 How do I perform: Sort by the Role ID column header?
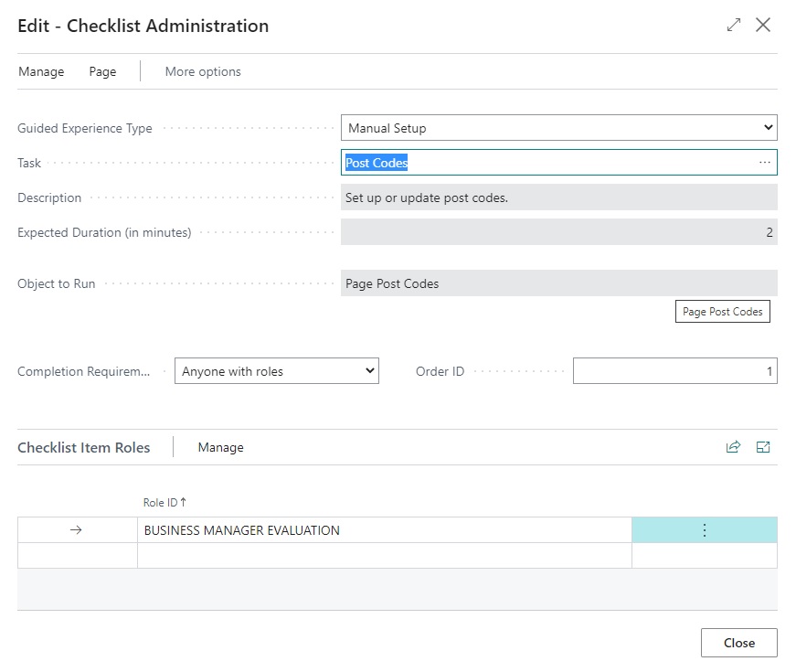coord(165,502)
